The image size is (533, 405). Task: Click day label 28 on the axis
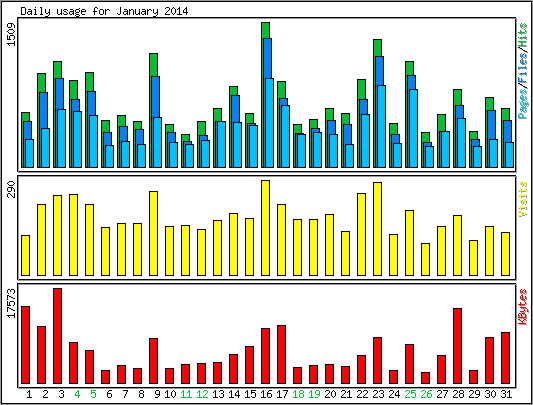click(x=458, y=394)
